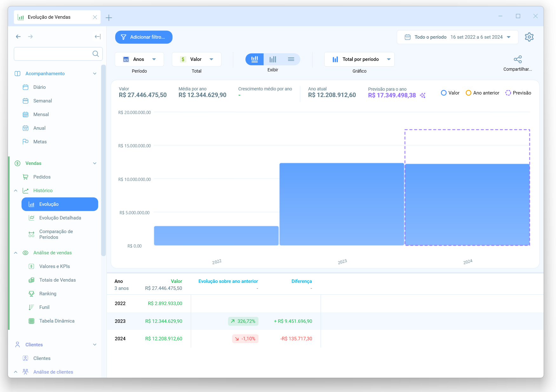This screenshot has height=392, width=556.
Task: Select the 2022 table row
Action: (325, 304)
